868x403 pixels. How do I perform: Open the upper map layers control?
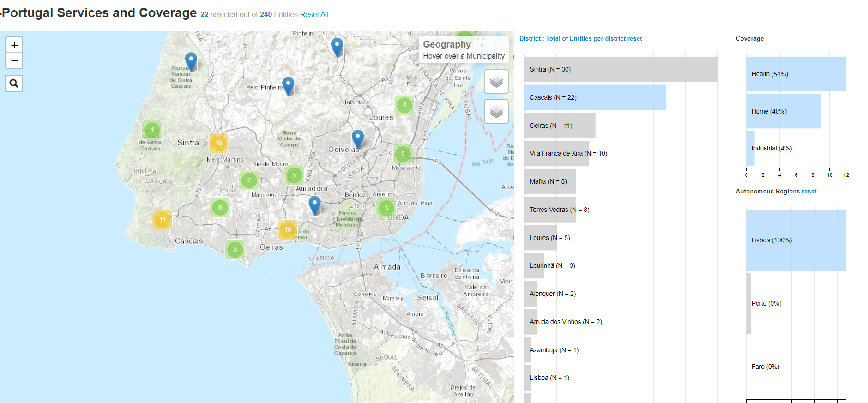(x=496, y=81)
